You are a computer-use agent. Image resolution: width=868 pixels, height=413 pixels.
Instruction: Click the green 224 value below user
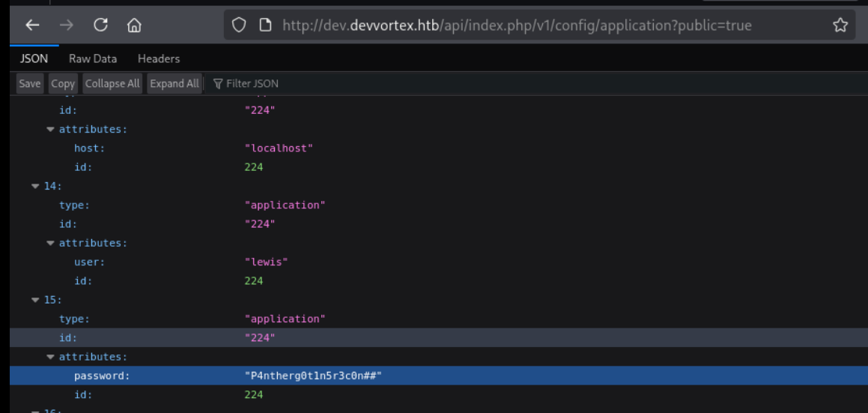[x=254, y=280]
